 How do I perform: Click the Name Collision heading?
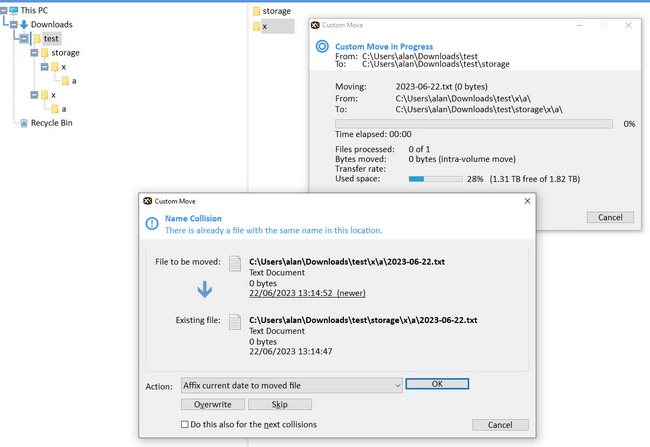tap(193, 219)
